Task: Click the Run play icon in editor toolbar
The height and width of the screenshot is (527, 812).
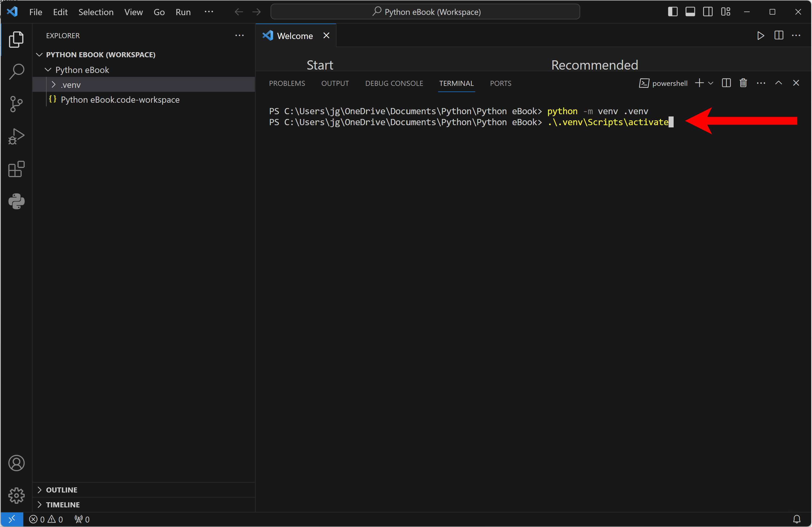Action: (760, 35)
